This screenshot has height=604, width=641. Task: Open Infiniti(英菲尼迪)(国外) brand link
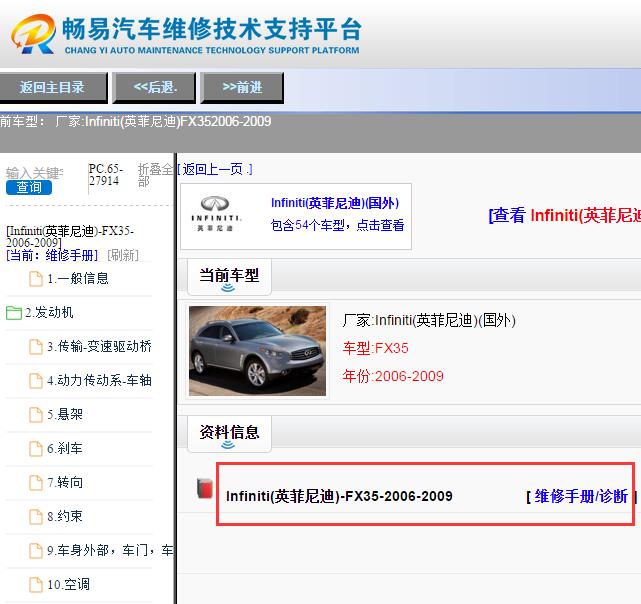click(x=335, y=203)
